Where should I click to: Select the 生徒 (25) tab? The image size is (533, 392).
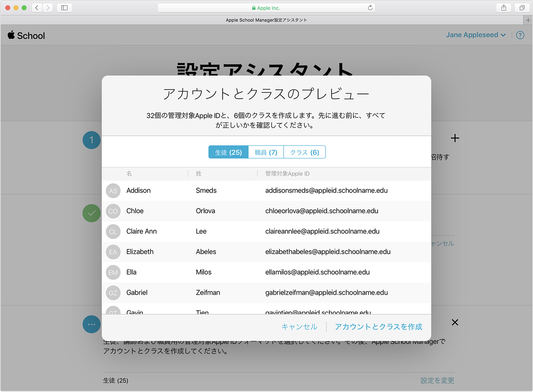pos(228,152)
